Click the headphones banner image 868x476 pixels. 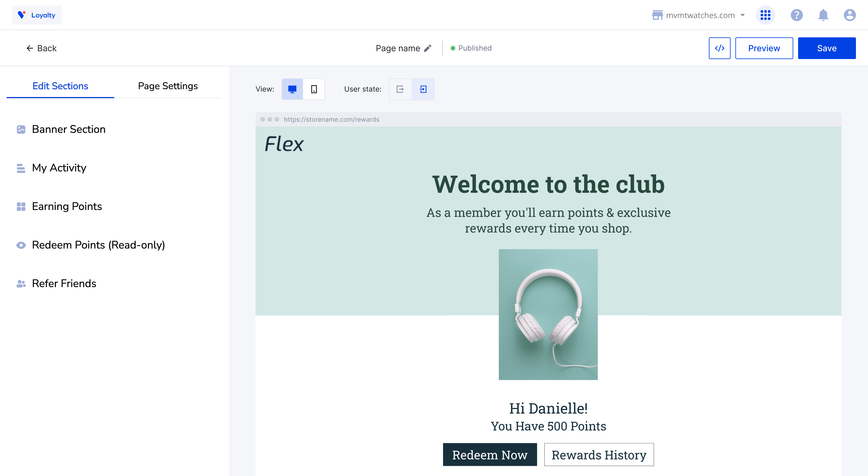tap(548, 315)
